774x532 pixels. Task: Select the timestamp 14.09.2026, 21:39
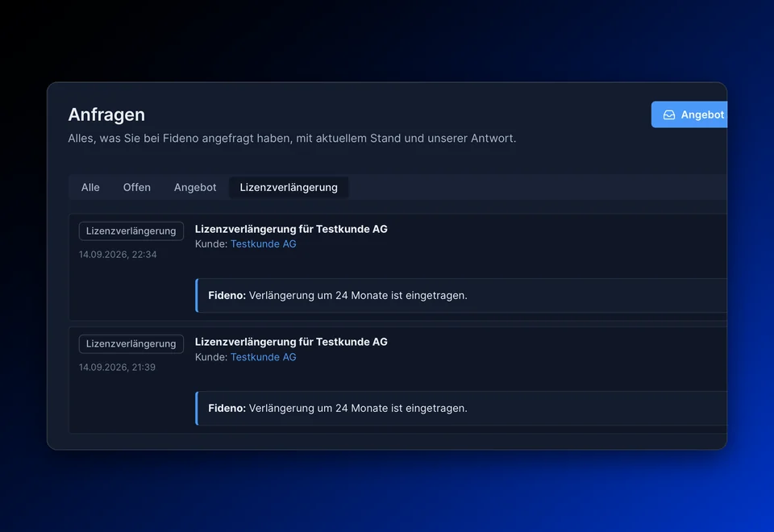[x=117, y=368]
